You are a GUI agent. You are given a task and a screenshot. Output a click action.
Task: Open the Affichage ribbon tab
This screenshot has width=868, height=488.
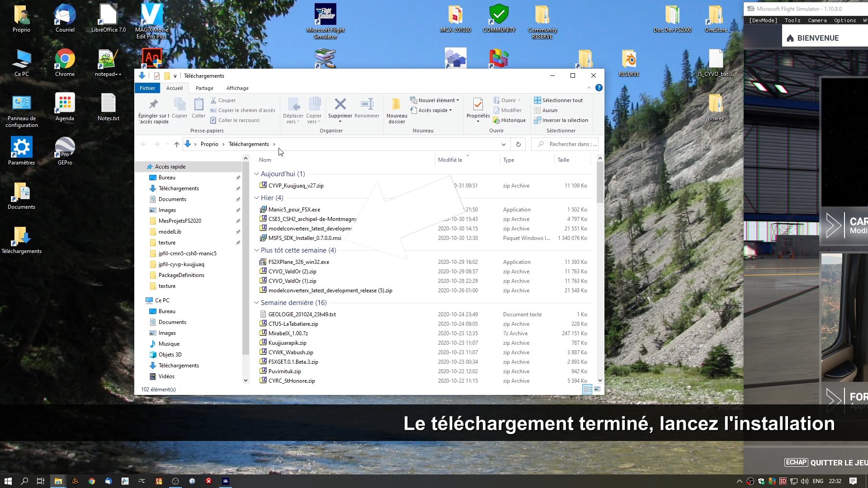click(237, 88)
